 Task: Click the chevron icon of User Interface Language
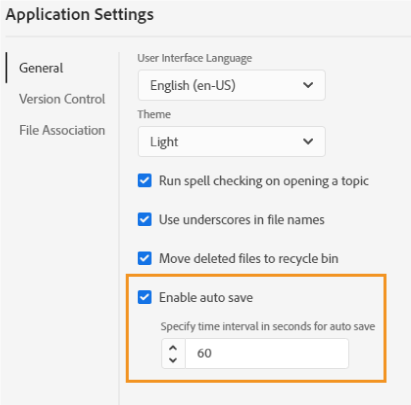click(308, 85)
